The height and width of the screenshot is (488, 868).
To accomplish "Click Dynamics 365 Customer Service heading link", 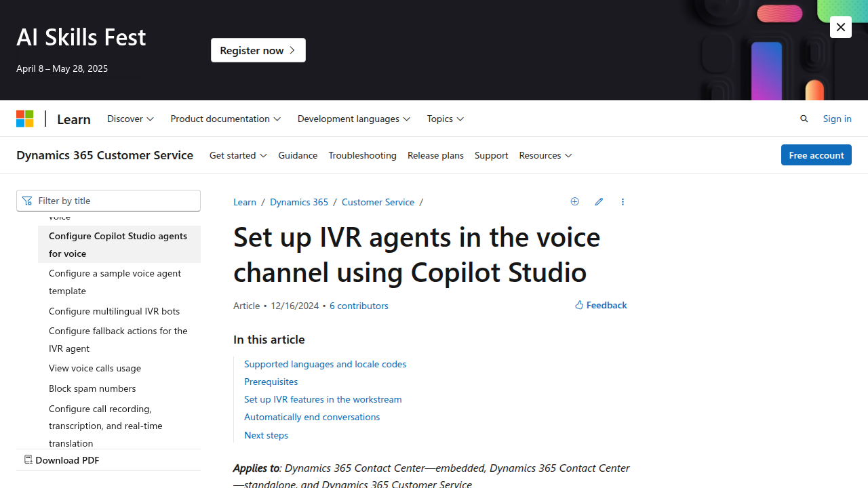I will 104,155.
